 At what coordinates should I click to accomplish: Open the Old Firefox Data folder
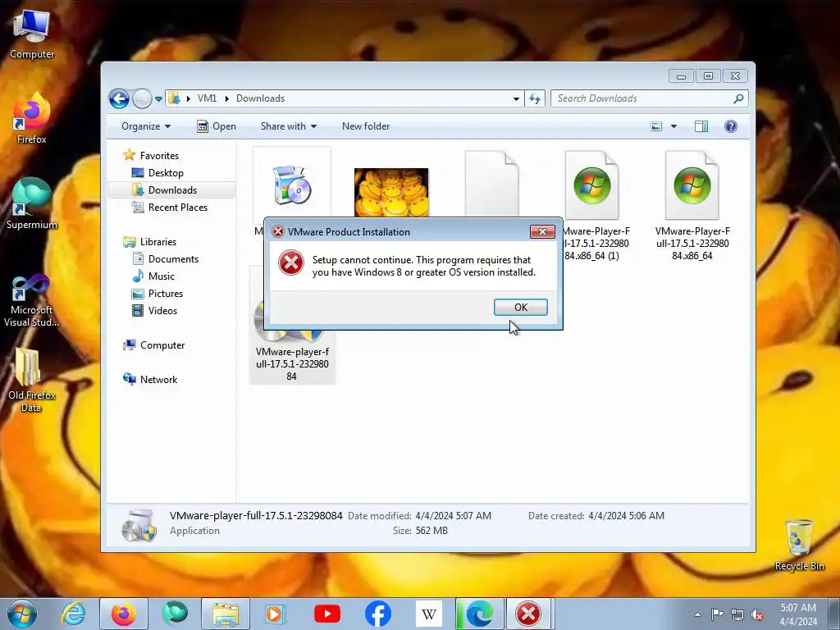[x=32, y=381]
